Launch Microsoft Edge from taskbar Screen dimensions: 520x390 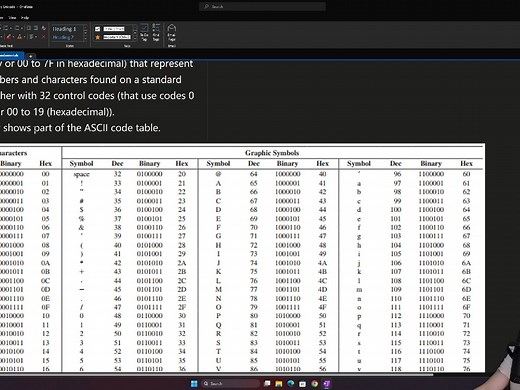click(x=291, y=384)
